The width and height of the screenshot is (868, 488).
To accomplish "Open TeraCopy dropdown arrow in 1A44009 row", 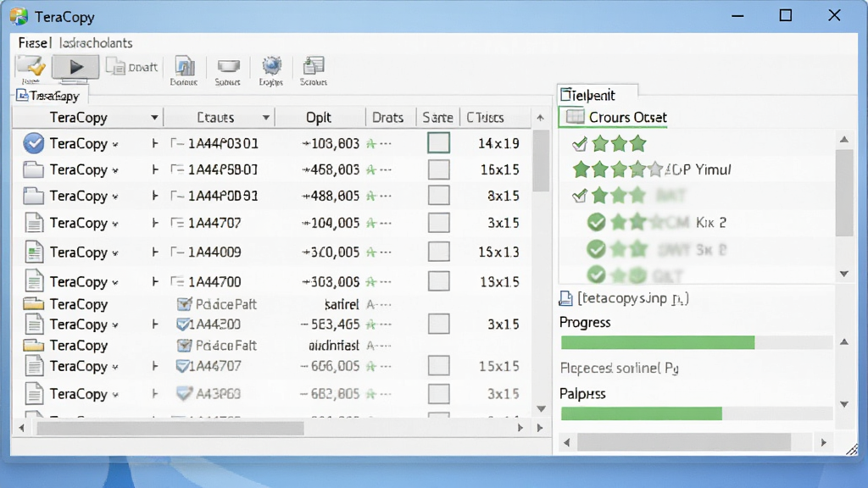I will [115, 252].
